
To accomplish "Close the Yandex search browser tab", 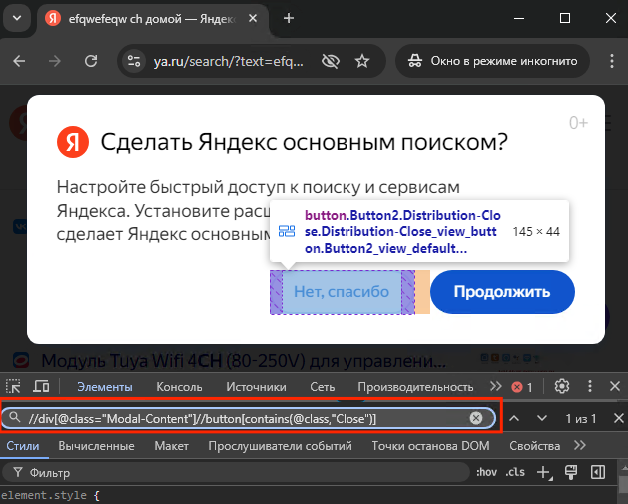I will [253, 18].
